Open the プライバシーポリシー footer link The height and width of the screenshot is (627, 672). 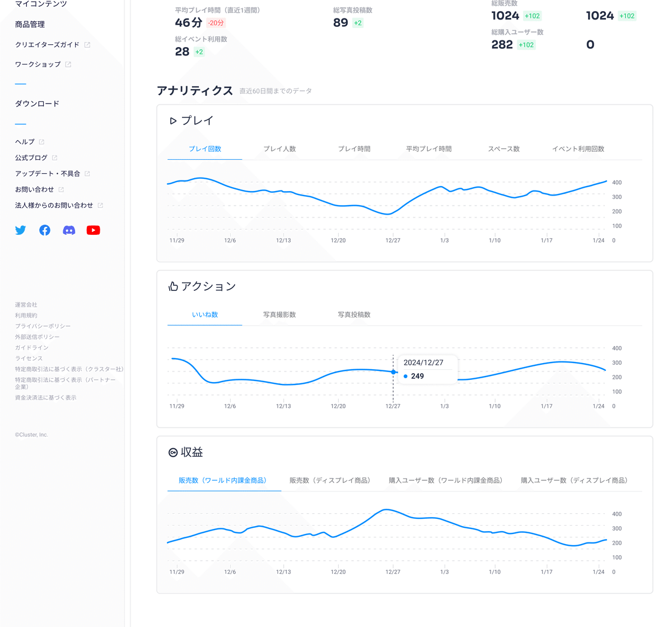pyautogui.click(x=43, y=326)
